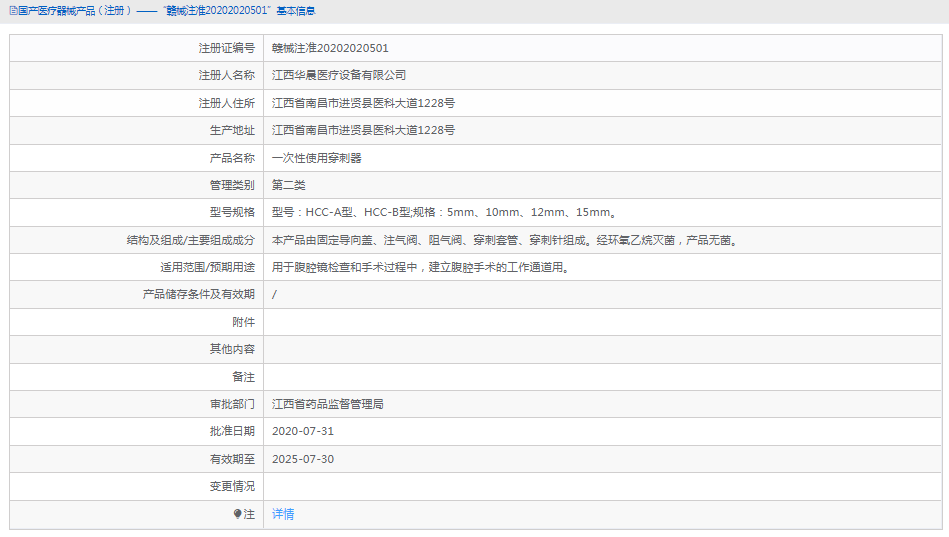Click the 型号规格 label
Image resolution: width=949 pixels, height=537 pixels.
232,212
